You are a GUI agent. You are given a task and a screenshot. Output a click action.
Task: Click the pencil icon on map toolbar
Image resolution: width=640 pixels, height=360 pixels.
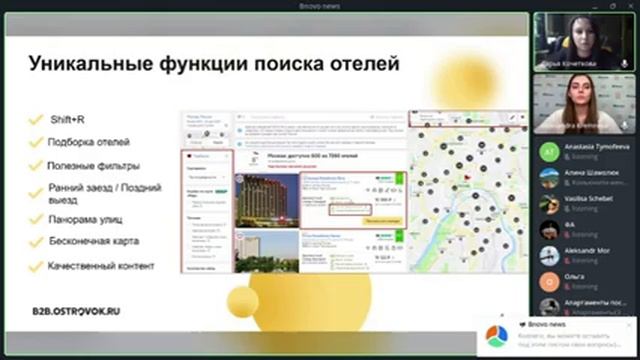point(512,118)
